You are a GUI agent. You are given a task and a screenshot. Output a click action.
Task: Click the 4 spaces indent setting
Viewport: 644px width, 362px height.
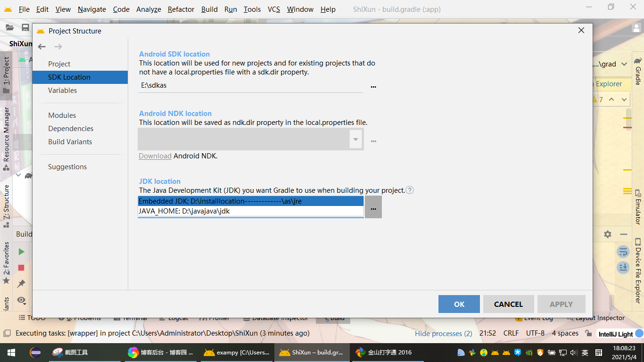(x=565, y=333)
